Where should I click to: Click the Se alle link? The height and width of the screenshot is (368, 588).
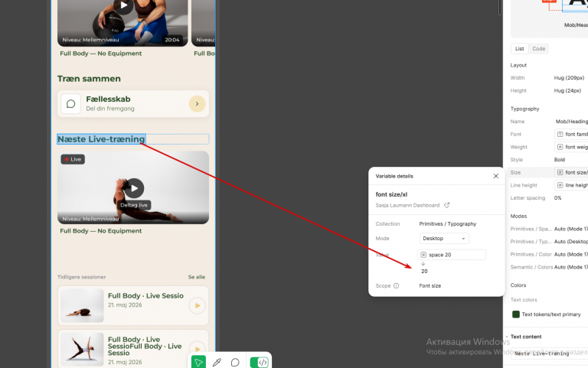click(x=197, y=277)
